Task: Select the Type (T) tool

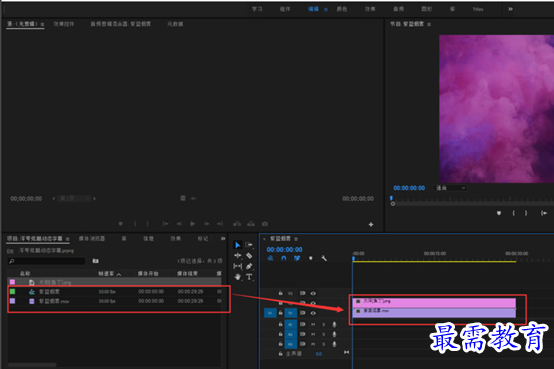Action: pos(249,276)
